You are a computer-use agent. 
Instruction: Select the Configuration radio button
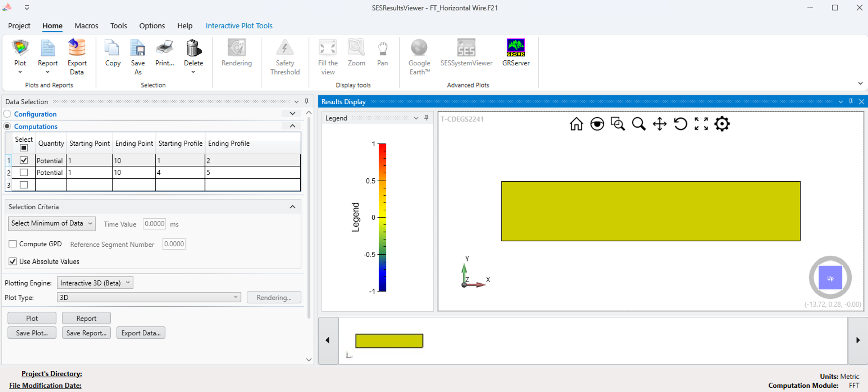[7, 114]
